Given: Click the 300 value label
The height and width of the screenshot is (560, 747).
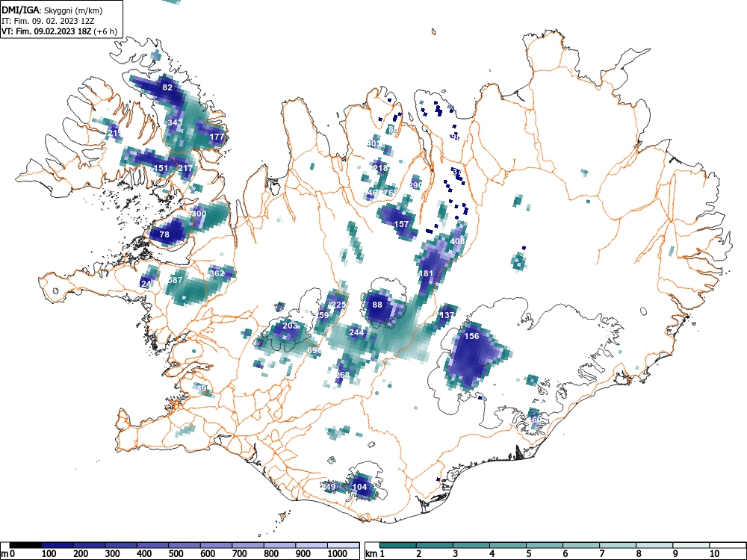Looking at the screenshot, I should (x=199, y=214).
